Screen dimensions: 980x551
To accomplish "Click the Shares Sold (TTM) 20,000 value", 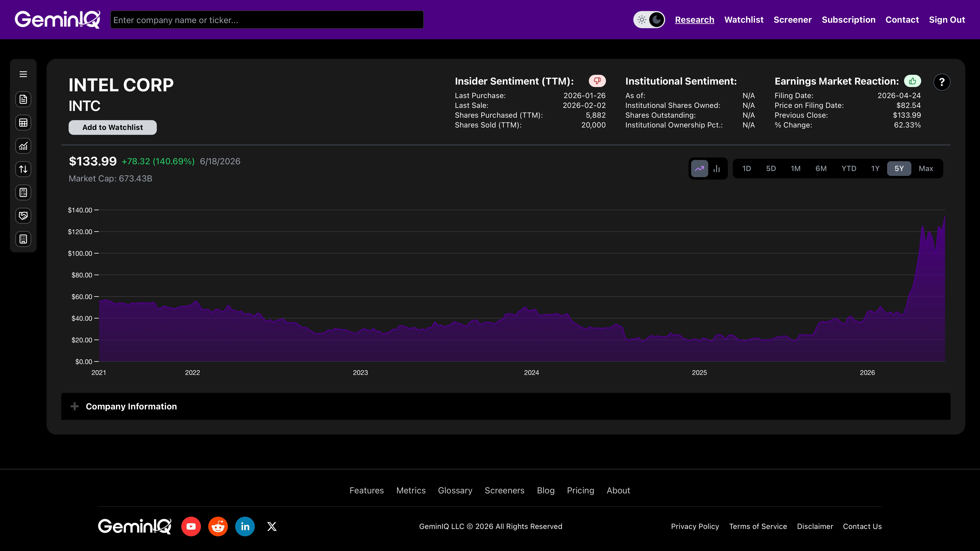I will click(x=593, y=125).
